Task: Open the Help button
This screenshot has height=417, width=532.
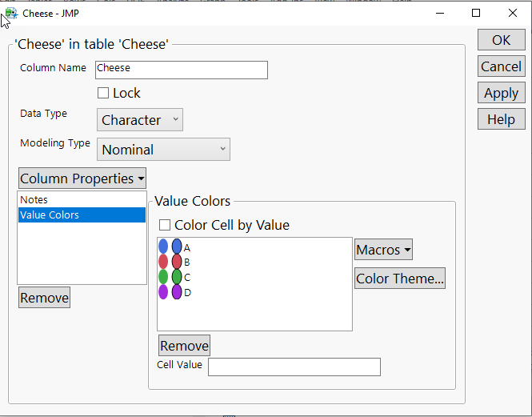Action: [x=501, y=119]
